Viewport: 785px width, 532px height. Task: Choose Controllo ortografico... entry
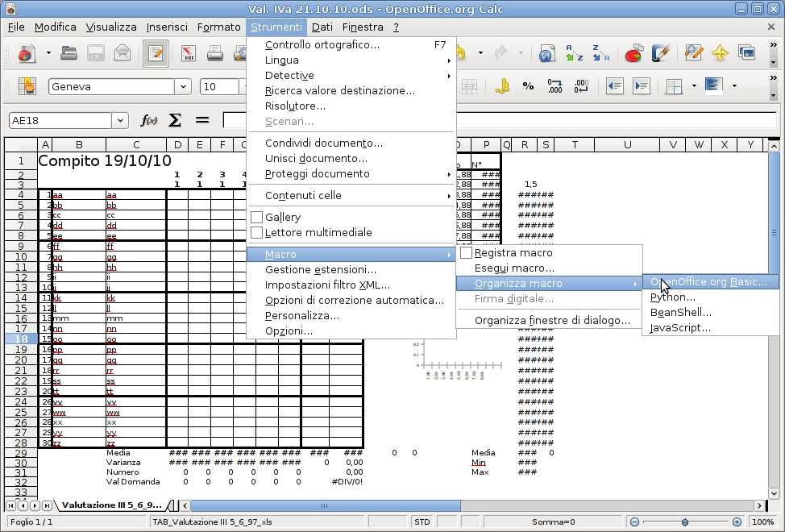click(x=351, y=45)
